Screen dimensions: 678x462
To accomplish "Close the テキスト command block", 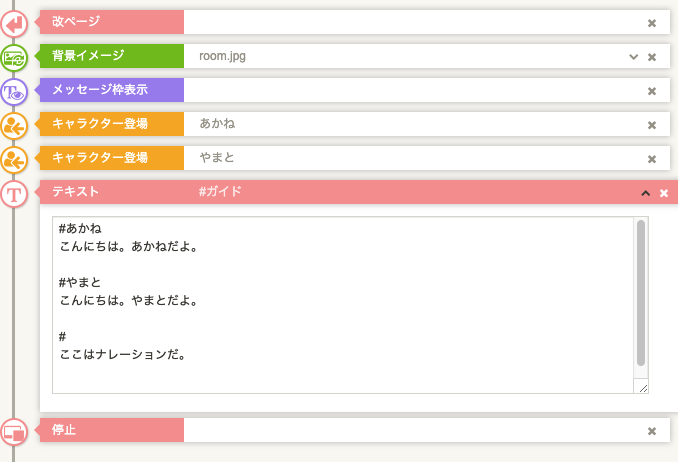I will click(664, 193).
